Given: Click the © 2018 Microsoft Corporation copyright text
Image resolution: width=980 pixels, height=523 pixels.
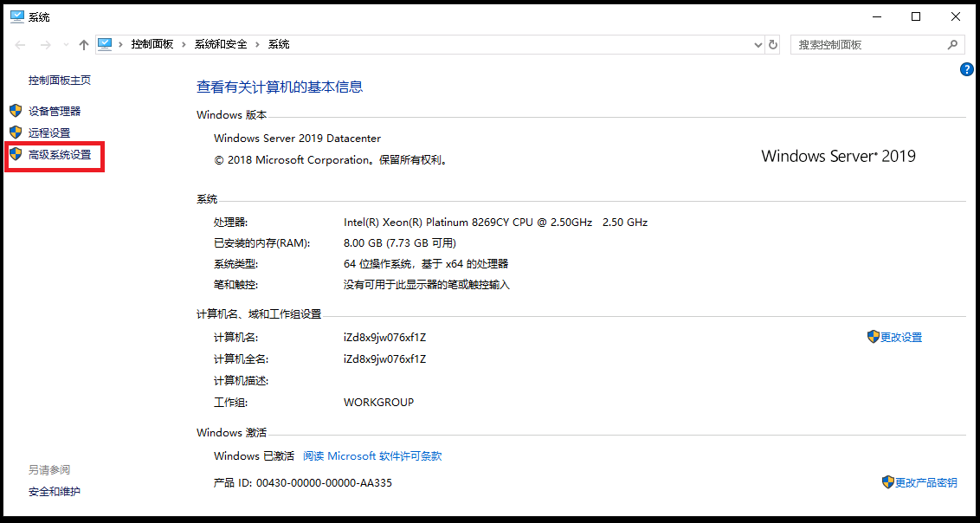Looking at the screenshot, I should [331, 160].
